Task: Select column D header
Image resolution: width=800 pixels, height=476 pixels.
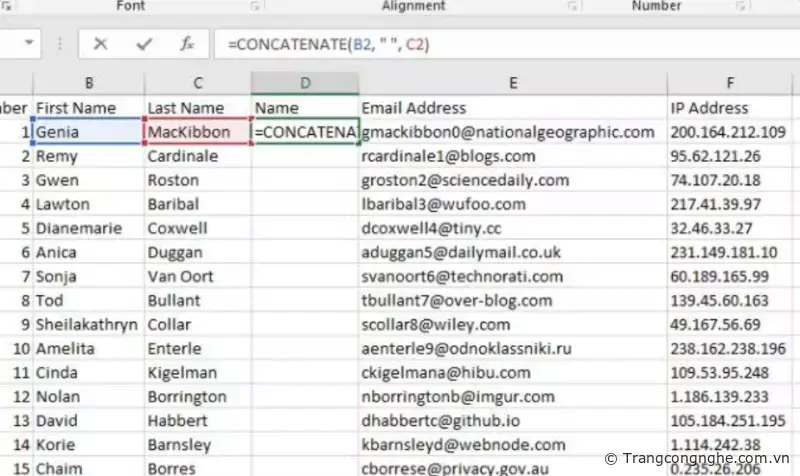Action: click(305, 83)
